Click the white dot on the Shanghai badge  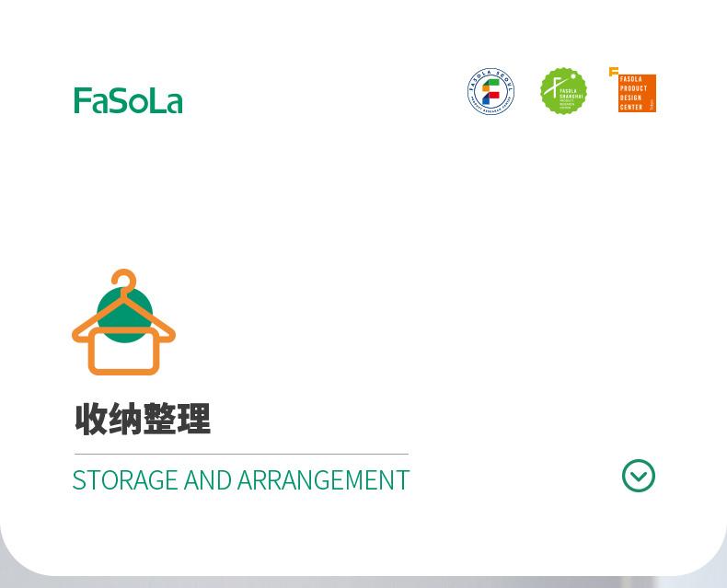[573, 76]
